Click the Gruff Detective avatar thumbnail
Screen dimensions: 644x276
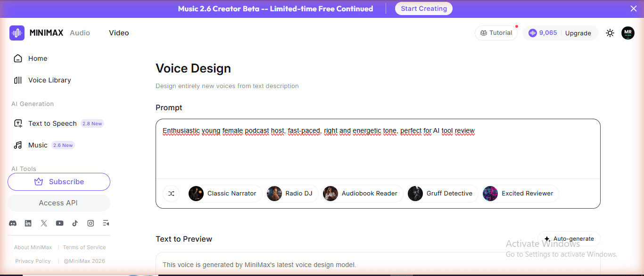click(415, 194)
